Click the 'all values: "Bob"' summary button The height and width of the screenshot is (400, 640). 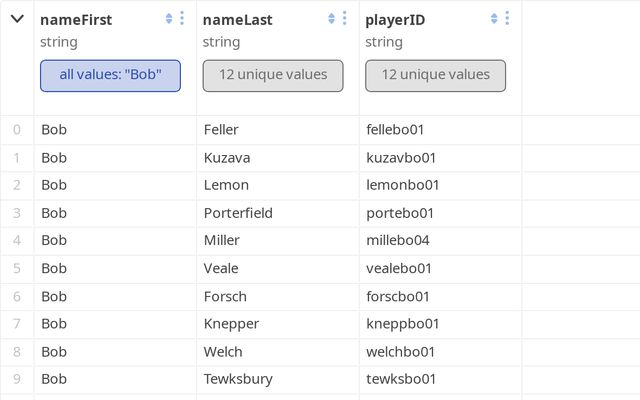pos(110,75)
